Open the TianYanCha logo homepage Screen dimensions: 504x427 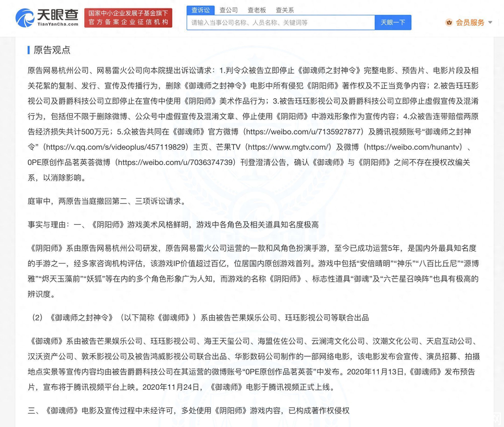[x=47, y=17]
